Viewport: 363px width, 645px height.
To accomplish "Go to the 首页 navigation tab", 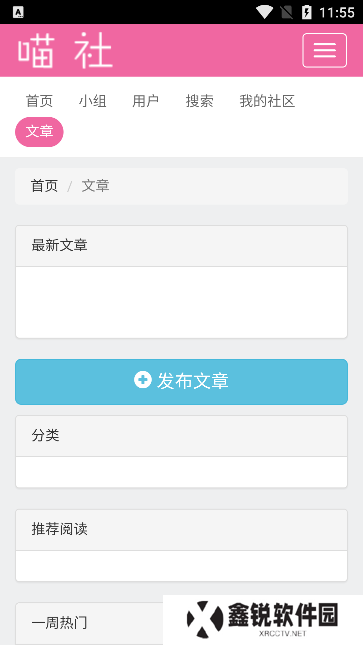I will pyautogui.click(x=40, y=101).
